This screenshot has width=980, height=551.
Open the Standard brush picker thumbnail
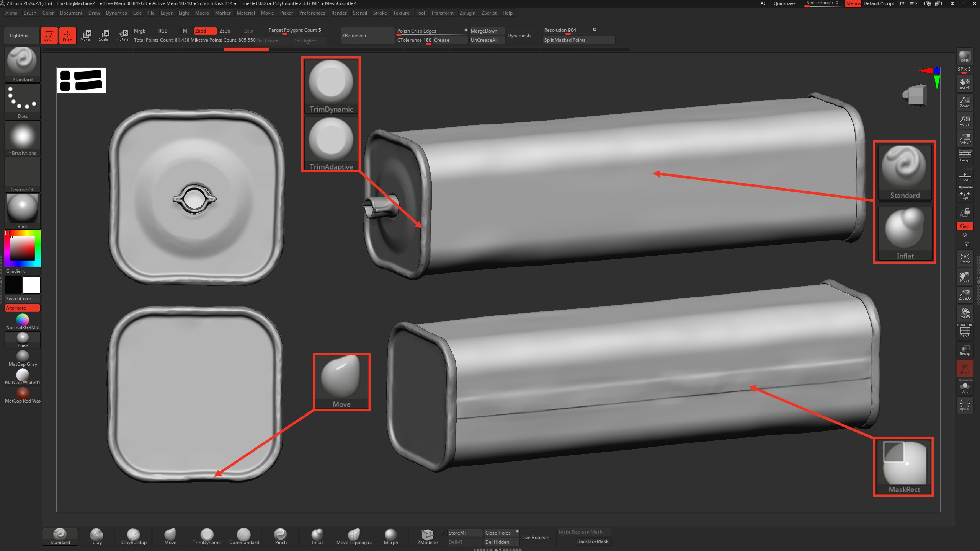[x=23, y=64]
